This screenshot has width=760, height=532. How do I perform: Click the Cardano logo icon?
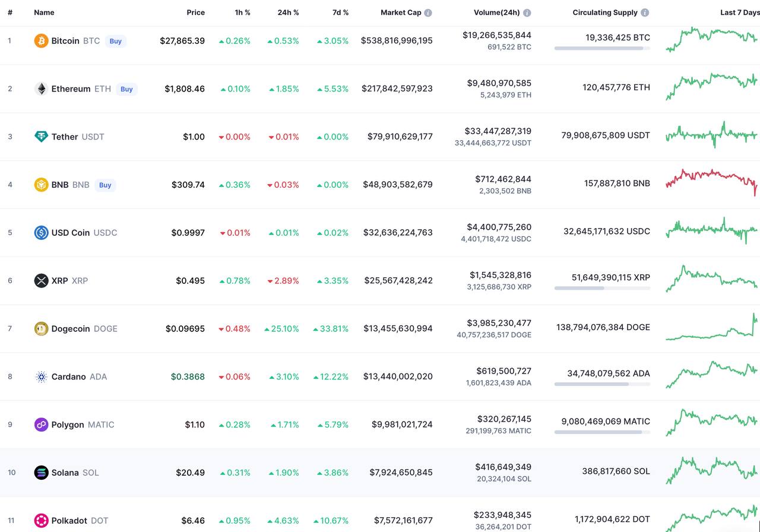click(x=41, y=376)
